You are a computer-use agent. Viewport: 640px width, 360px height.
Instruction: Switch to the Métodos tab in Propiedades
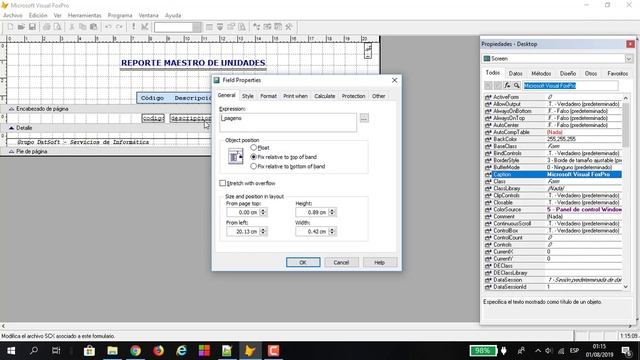pos(541,73)
